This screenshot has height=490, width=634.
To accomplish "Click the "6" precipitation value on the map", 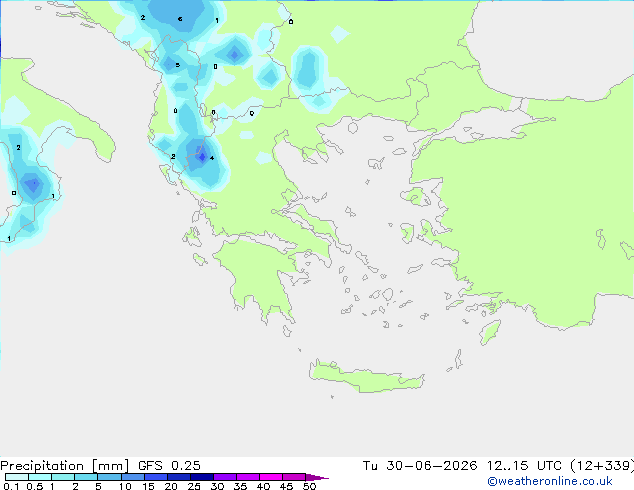I will pyautogui.click(x=180, y=19).
